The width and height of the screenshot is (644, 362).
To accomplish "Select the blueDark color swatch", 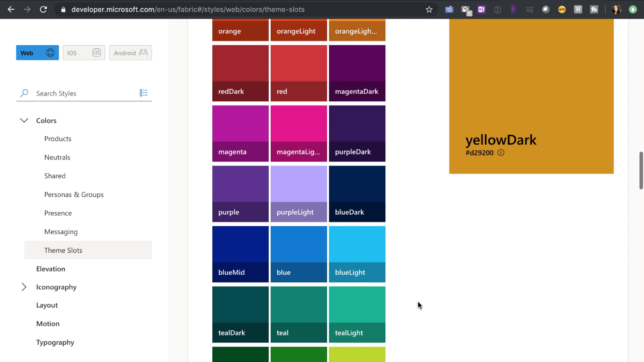I will pos(357,194).
